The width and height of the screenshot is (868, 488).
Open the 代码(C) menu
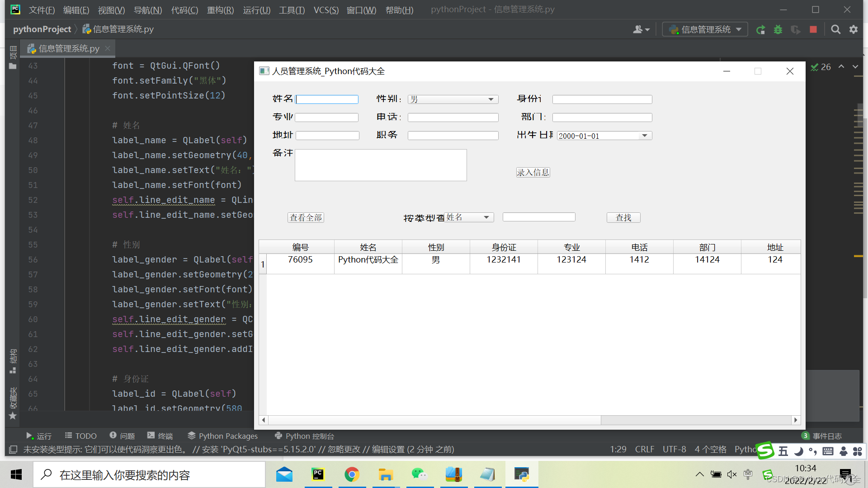click(x=184, y=10)
